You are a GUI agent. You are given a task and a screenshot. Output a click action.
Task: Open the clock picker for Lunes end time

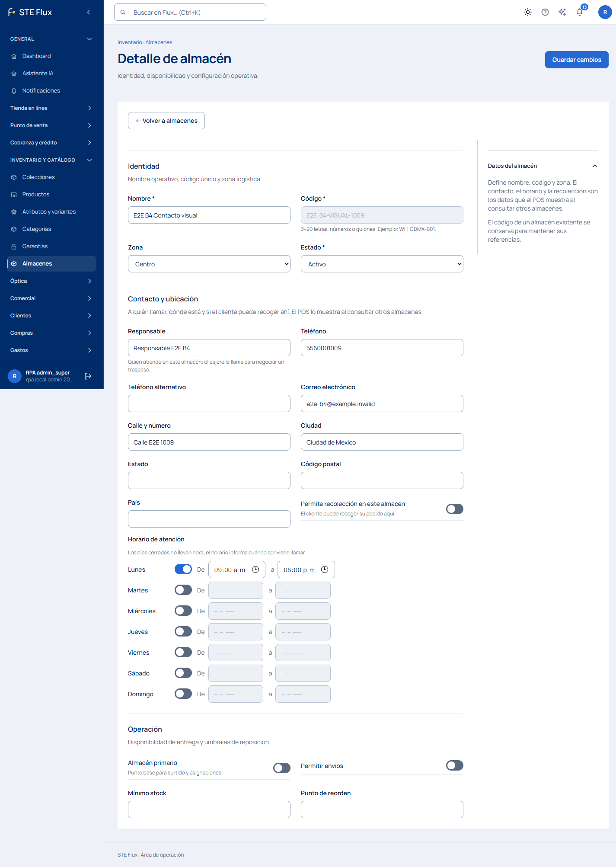coord(325,569)
